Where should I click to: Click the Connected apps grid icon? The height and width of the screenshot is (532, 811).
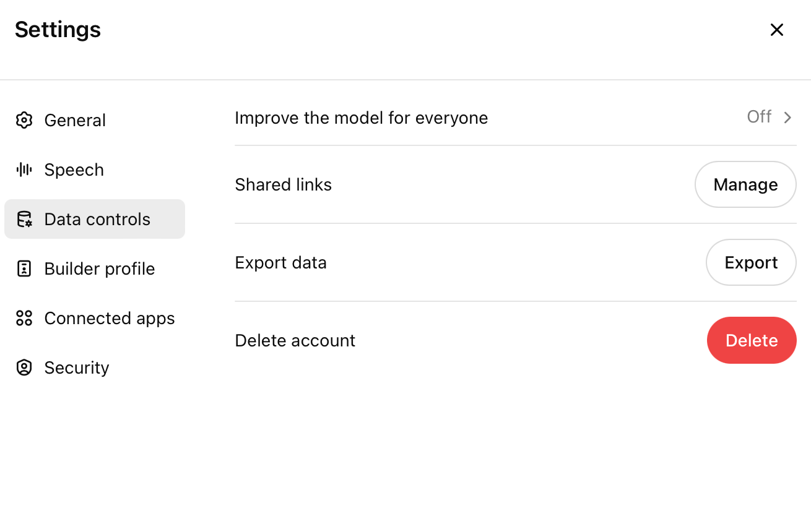click(x=24, y=318)
